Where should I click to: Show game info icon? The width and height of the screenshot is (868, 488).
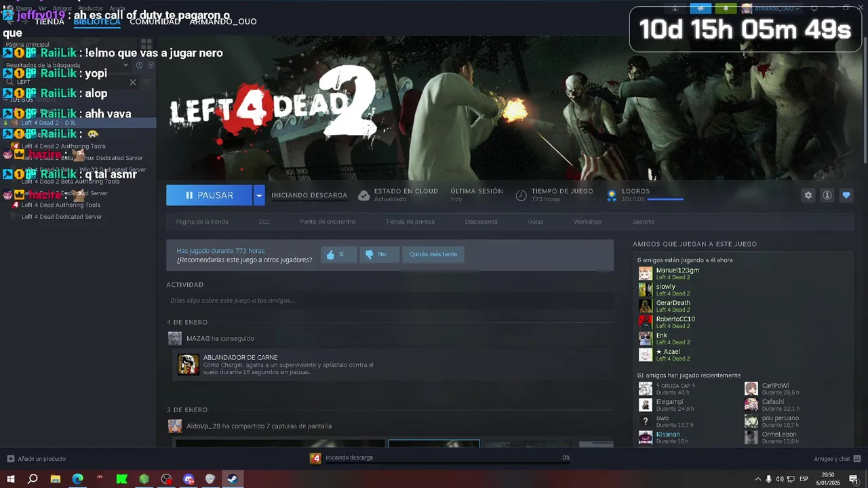click(x=827, y=195)
